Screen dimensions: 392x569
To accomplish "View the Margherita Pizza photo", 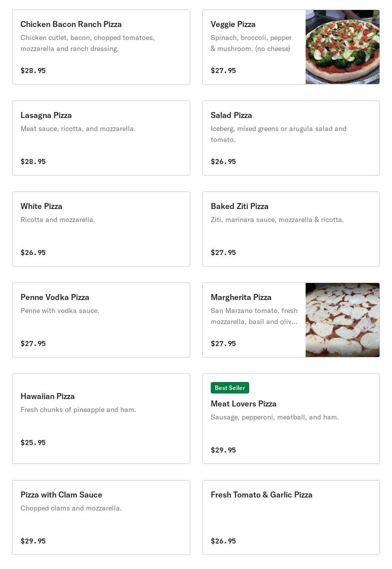I will tap(342, 320).
